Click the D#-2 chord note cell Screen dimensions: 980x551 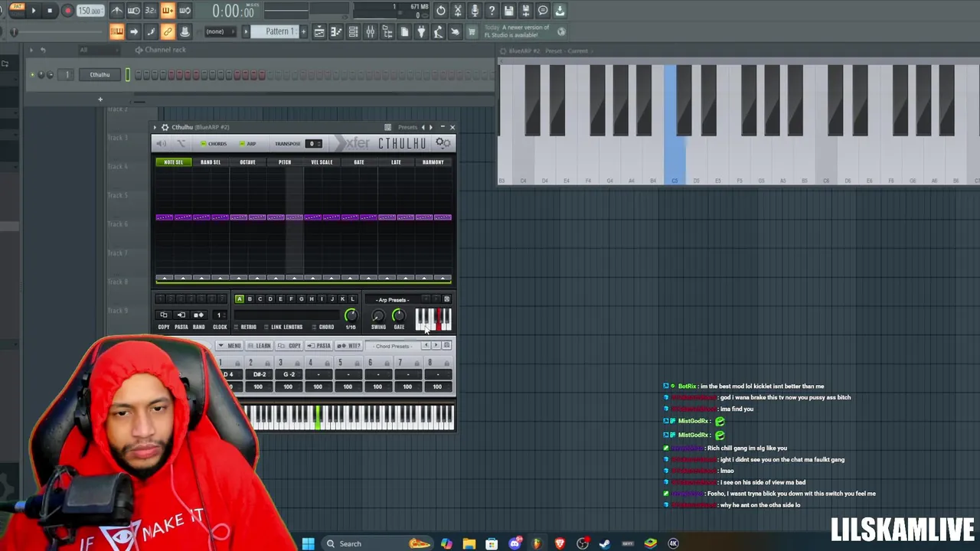[259, 374]
